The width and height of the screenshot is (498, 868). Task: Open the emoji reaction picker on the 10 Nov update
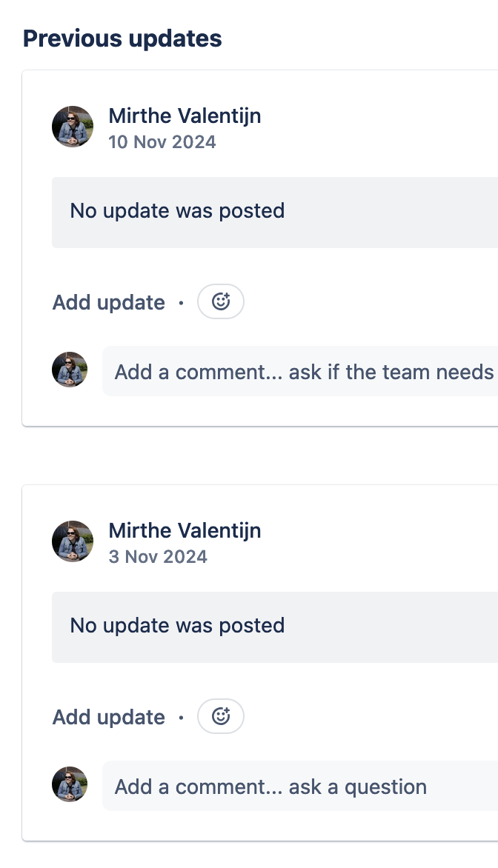(220, 301)
